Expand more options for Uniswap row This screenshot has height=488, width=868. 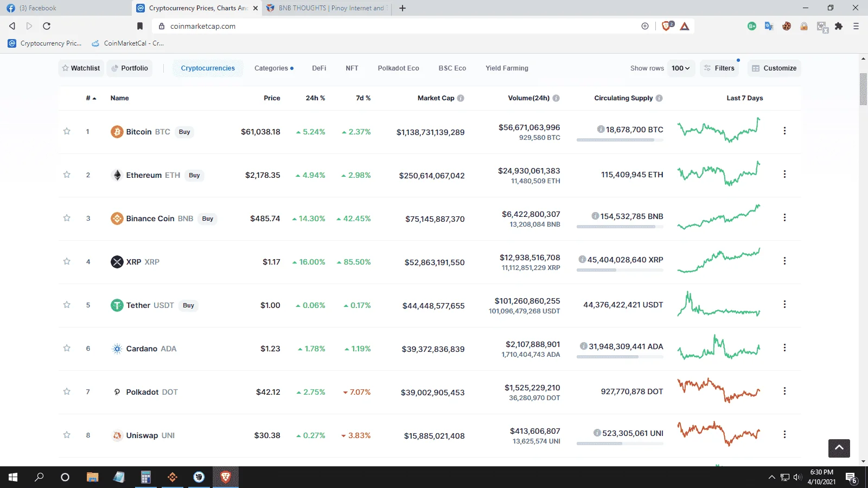point(784,434)
